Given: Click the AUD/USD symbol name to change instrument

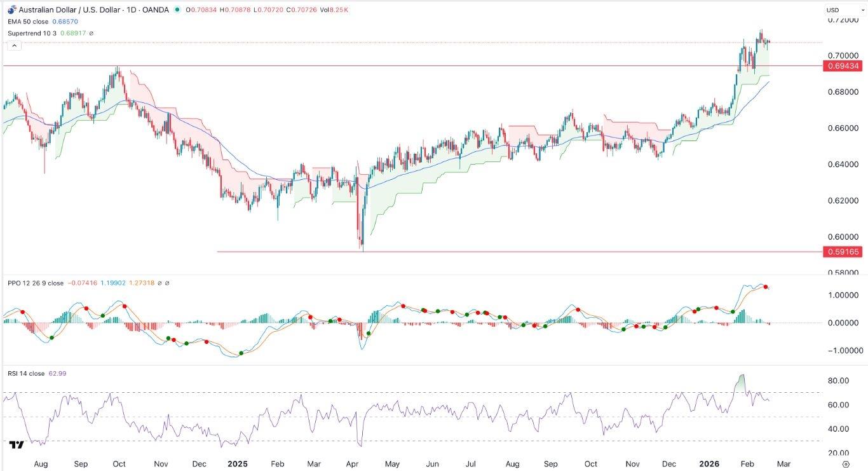Looking at the screenshot, I should pyautogui.click(x=70, y=10).
